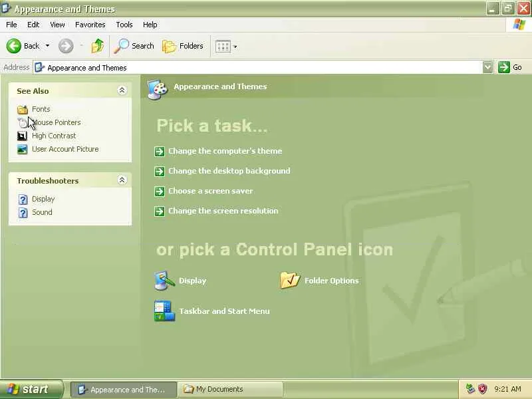Viewport: 532px width, 399px height.
Task: Open the Help menu
Action: [150, 25]
